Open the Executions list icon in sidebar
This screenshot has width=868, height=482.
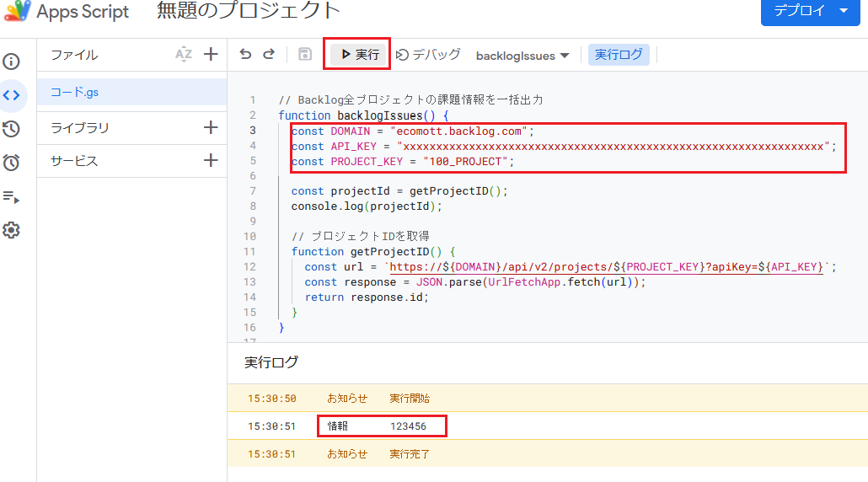point(11,196)
